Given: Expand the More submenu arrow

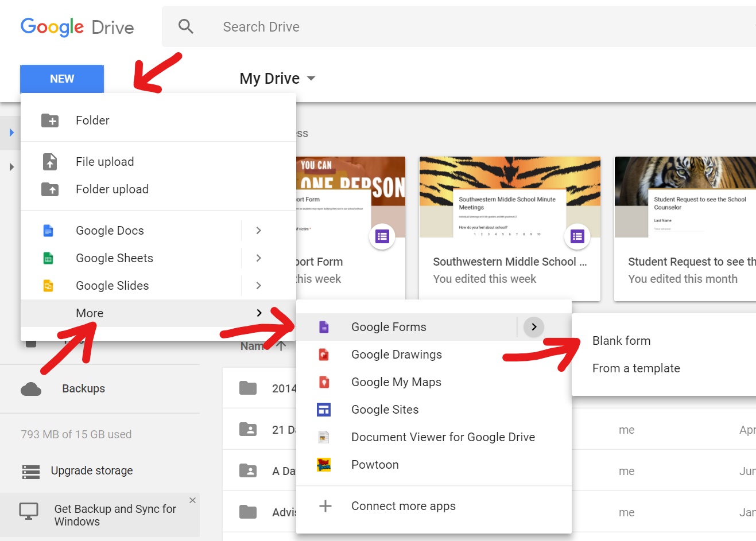Looking at the screenshot, I should (259, 313).
